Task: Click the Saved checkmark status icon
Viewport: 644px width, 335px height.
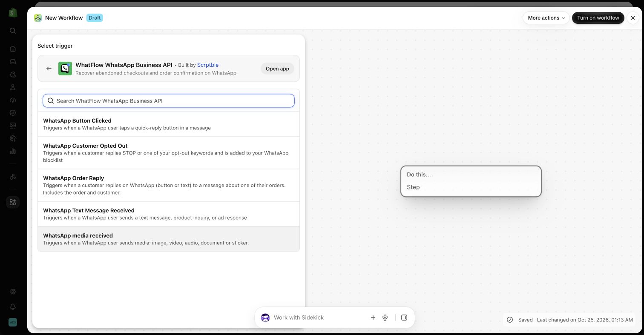Action: pos(510,320)
